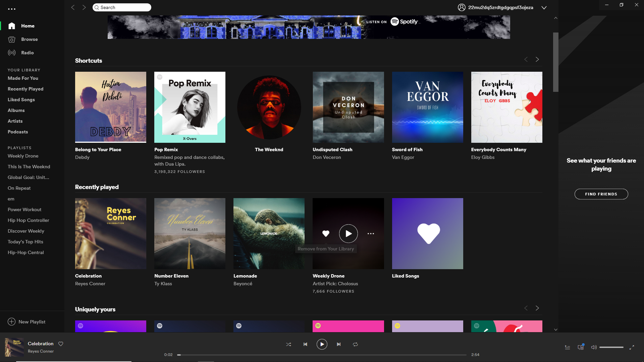Open Artists in library

[x=15, y=121]
